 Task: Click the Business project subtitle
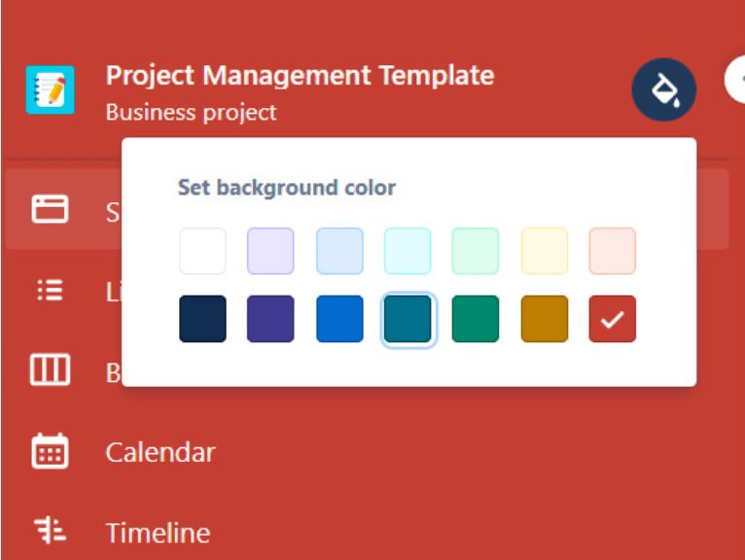[x=191, y=112]
